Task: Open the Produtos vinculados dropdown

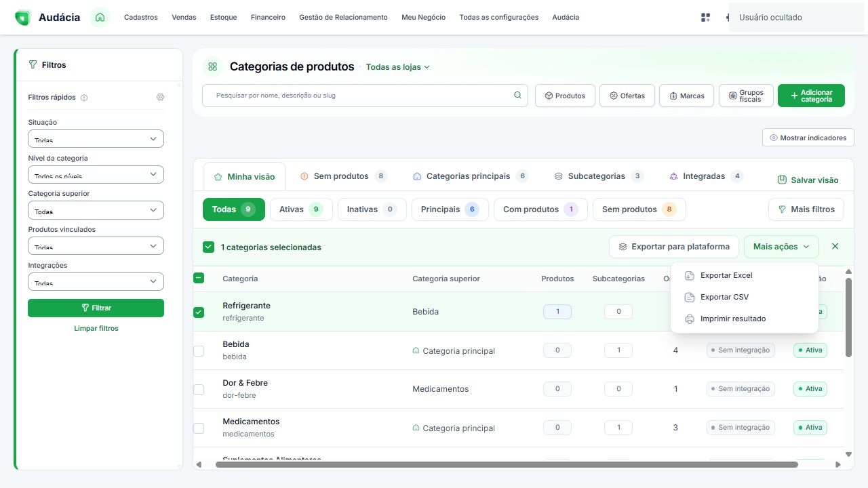Action: point(96,246)
